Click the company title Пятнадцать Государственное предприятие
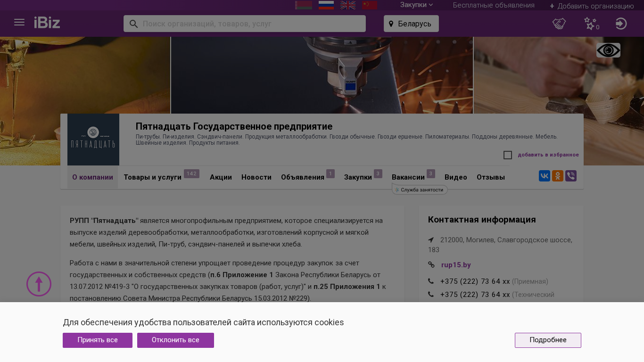The width and height of the screenshot is (644, 362). click(234, 126)
